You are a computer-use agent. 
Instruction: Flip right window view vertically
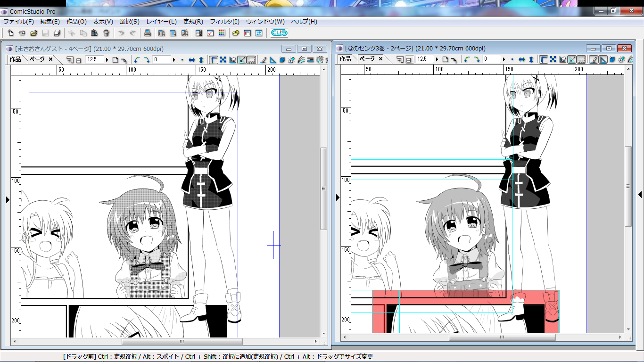[x=531, y=60]
